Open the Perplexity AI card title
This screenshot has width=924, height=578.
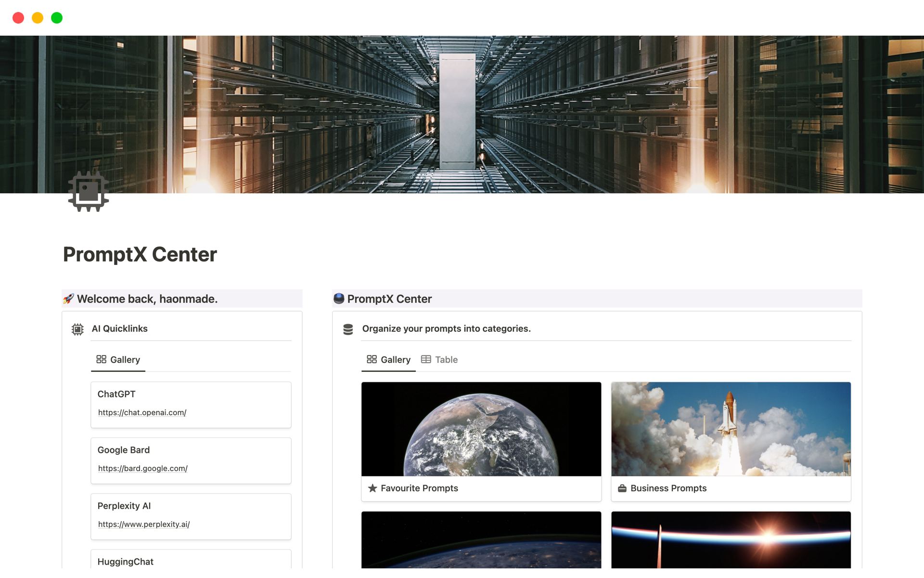click(x=124, y=506)
